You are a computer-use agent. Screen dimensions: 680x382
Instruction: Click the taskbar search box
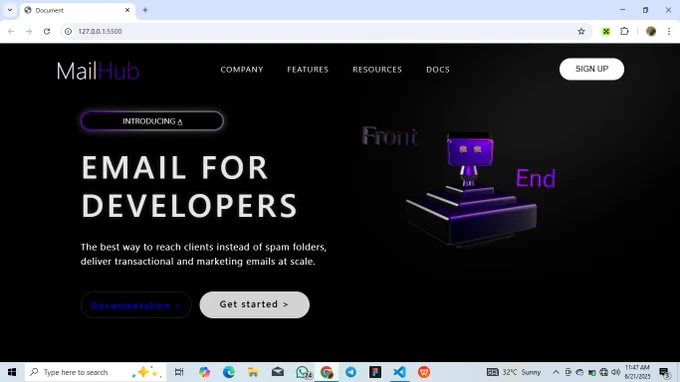pos(95,372)
